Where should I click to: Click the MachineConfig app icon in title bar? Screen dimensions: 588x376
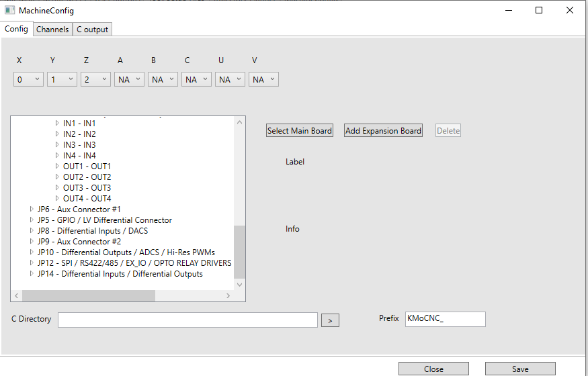pos(10,11)
